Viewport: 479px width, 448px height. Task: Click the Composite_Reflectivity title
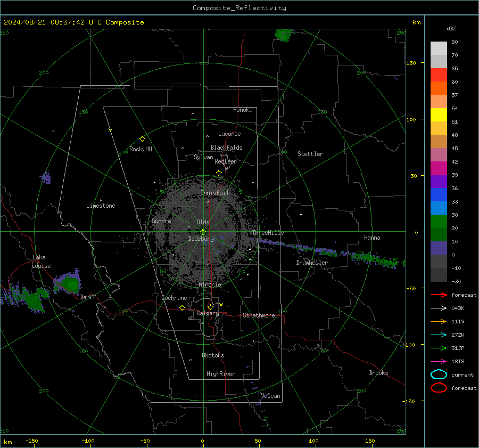240,8
